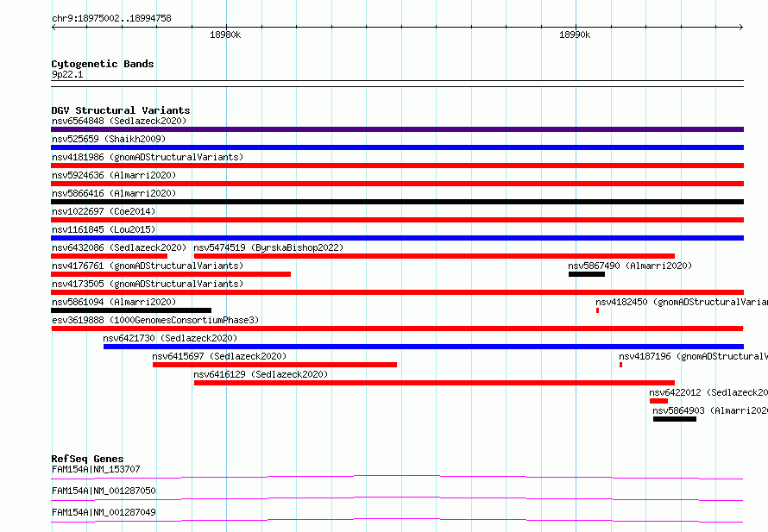This screenshot has height=532, width=768.
Task: Click the nsv5474519 (ByrskaBishop2022) label
Action: pyautogui.click(x=268, y=247)
